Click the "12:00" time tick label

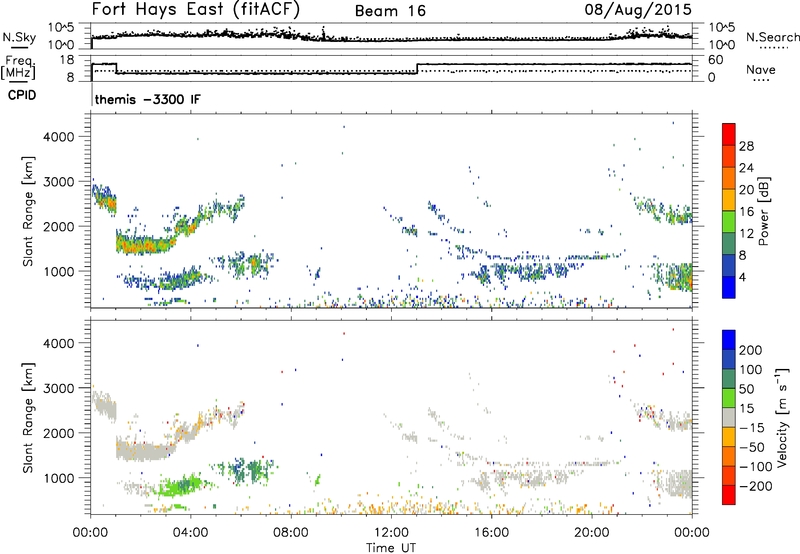391,533
